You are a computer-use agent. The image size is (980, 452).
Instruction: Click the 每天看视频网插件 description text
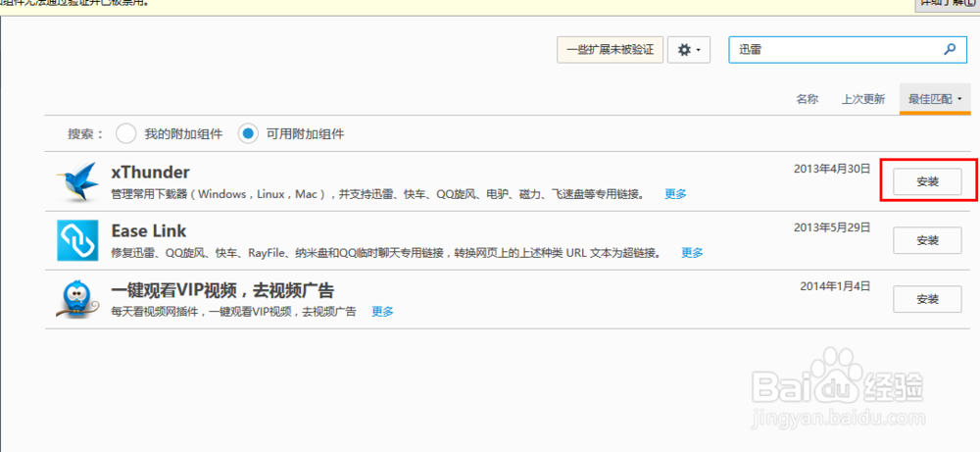[x=234, y=312]
